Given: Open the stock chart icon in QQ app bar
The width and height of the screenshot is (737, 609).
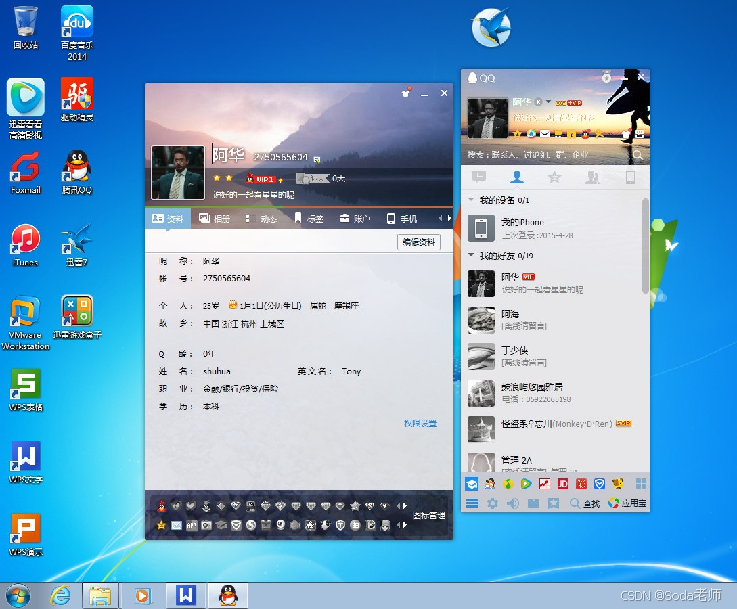Looking at the screenshot, I should (544, 484).
